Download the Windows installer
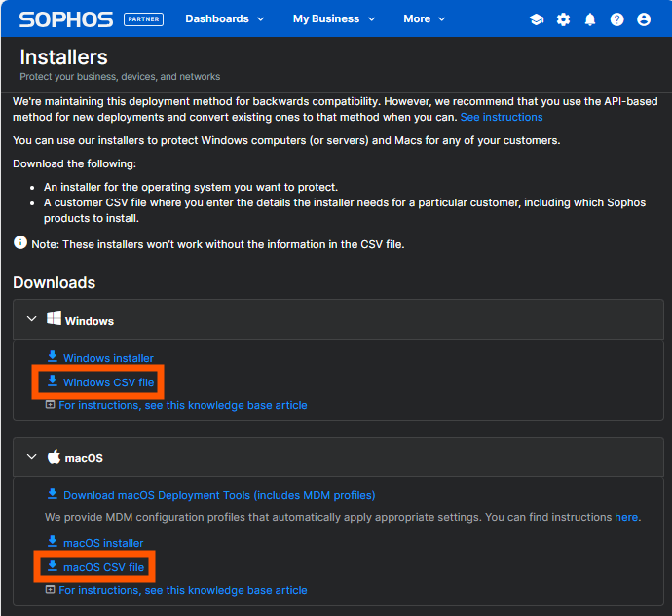The height and width of the screenshot is (616, 672). point(108,358)
